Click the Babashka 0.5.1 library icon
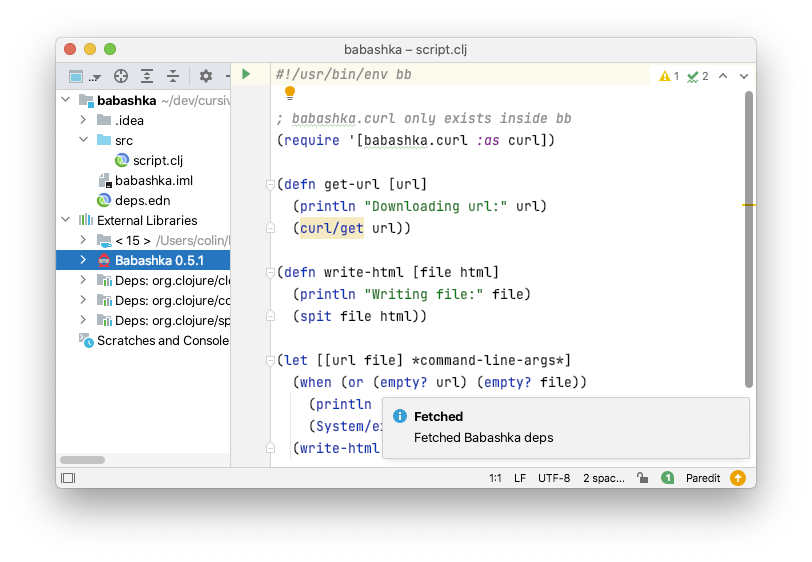The width and height of the screenshot is (812, 562). pyautogui.click(x=104, y=260)
